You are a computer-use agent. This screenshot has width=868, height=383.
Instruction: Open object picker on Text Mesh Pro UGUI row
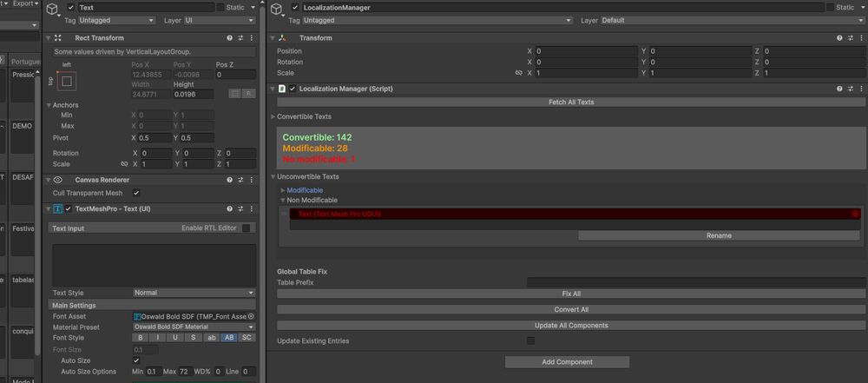click(855, 214)
